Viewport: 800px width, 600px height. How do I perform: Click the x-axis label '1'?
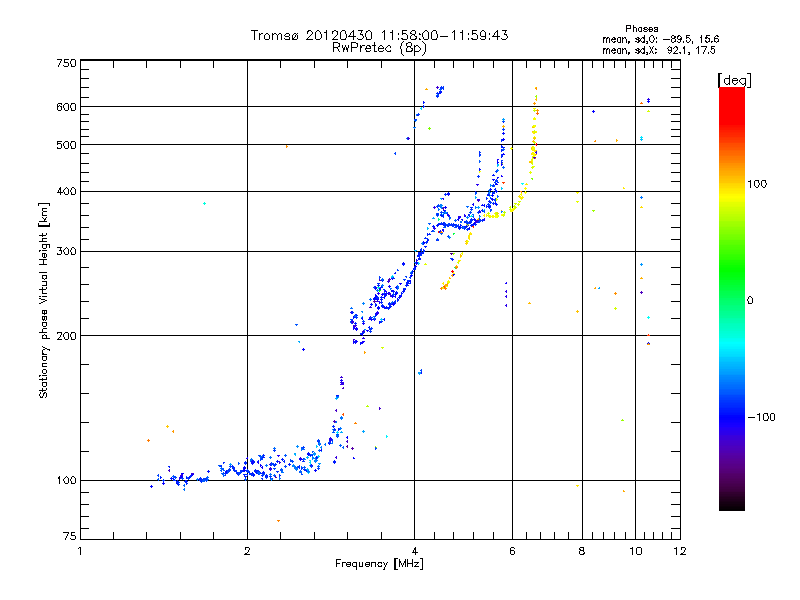pyautogui.click(x=80, y=551)
